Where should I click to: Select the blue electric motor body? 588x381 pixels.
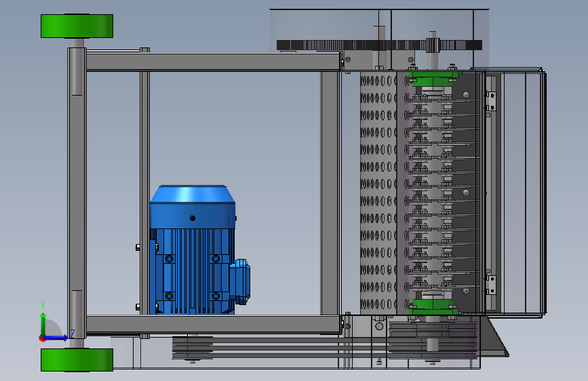[193, 250]
